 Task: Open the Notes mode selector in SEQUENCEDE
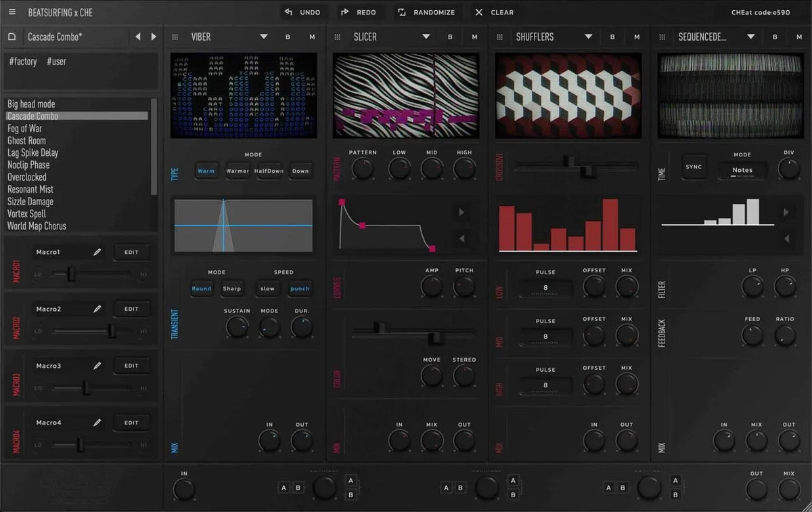tap(742, 171)
